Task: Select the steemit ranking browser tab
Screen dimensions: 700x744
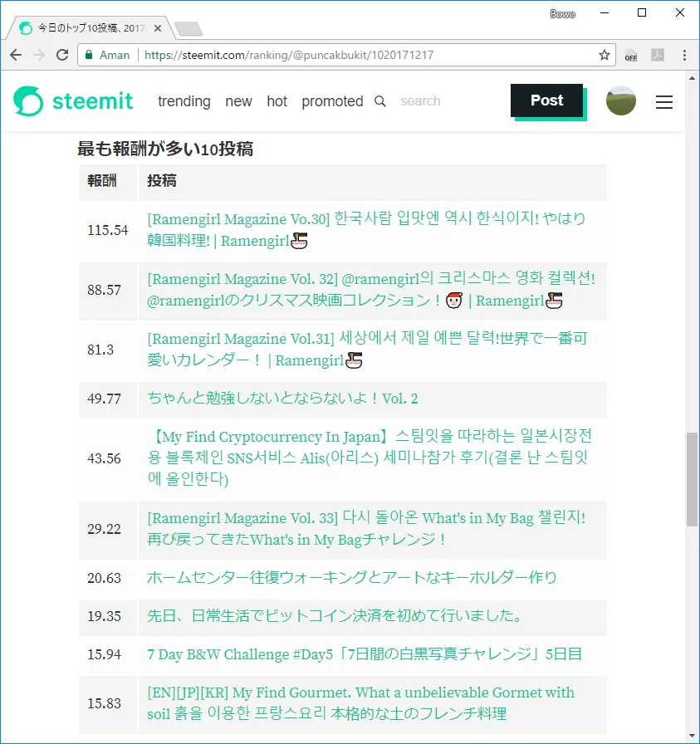Action: 91,28
